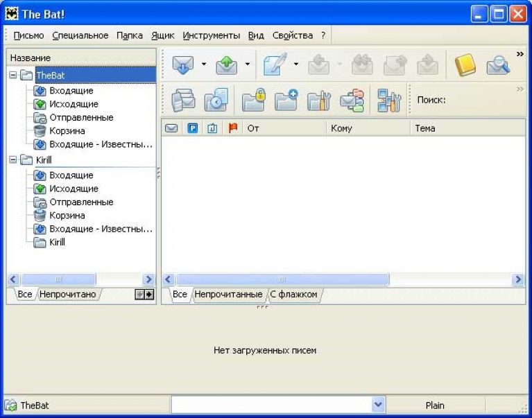Click the send queued mail icon

point(227,65)
